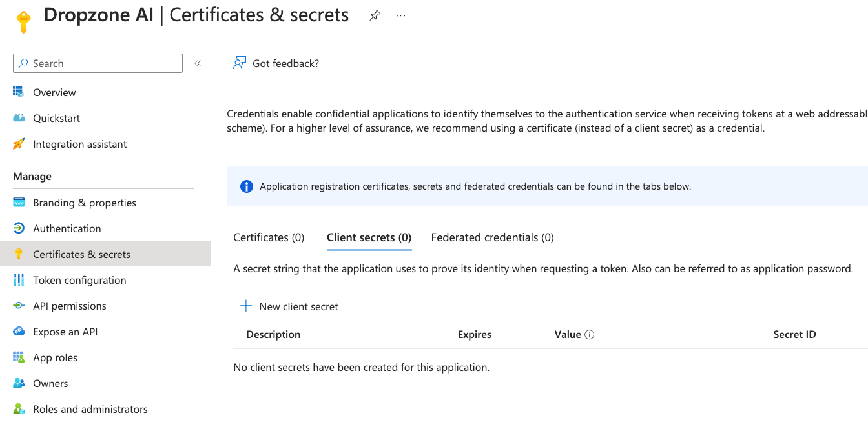Select Certificates & secrets in sidebar
The image size is (868, 429).
pyautogui.click(x=81, y=254)
